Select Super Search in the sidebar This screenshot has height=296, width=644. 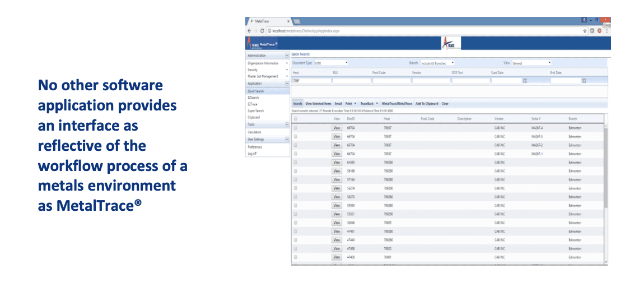point(256,111)
